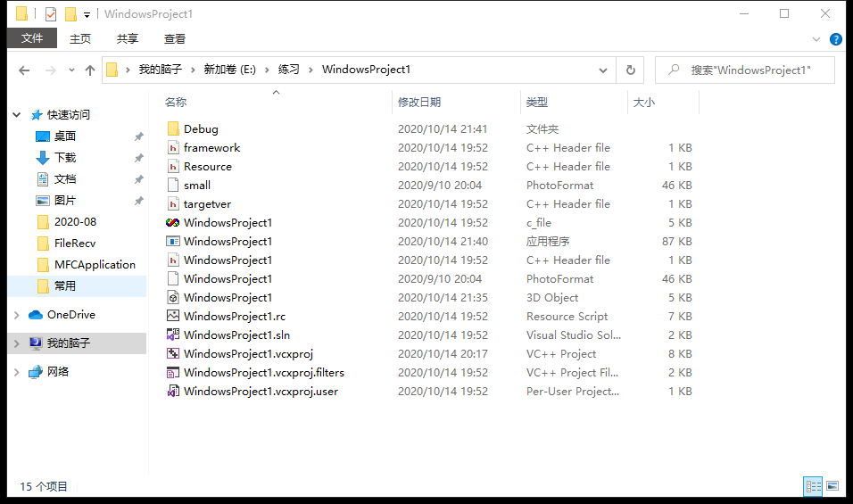Open the 文件 menu tab
The image size is (853, 504).
pos(32,38)
